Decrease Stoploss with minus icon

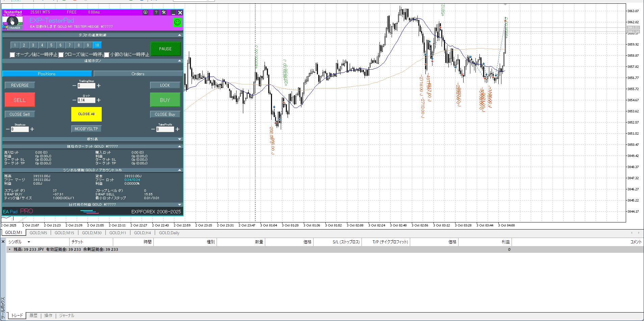point(8,129)
